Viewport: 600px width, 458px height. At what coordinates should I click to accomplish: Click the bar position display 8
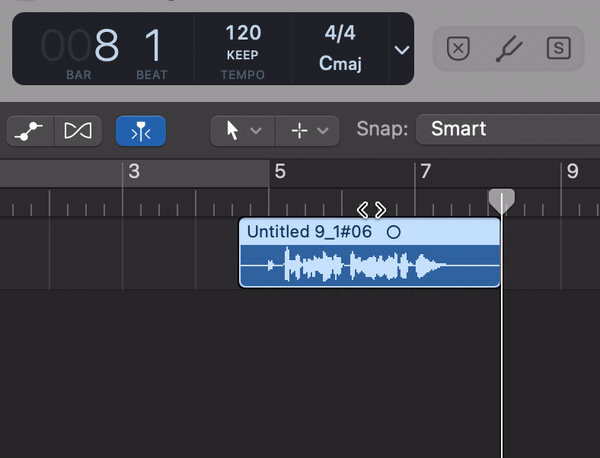pos(107,45)
